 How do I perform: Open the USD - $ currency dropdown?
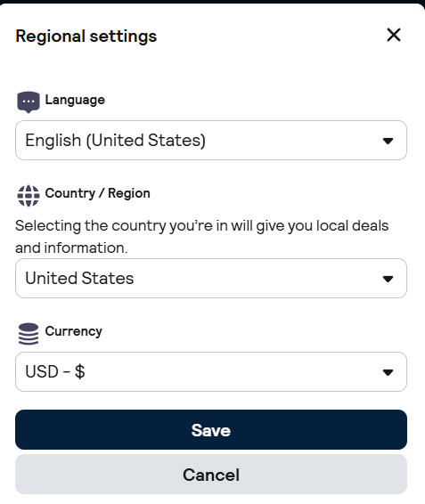pyautogui.click(x=211, y=371)
